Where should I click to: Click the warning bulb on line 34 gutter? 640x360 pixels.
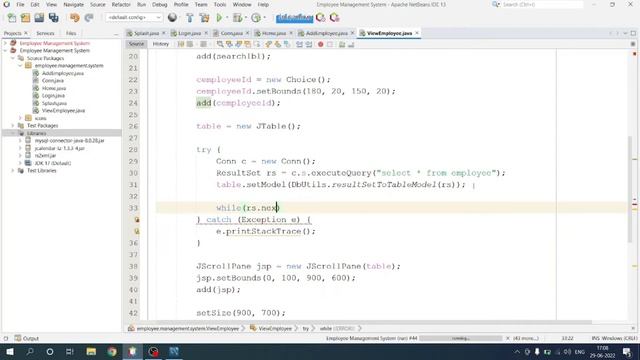pos(137,220)
